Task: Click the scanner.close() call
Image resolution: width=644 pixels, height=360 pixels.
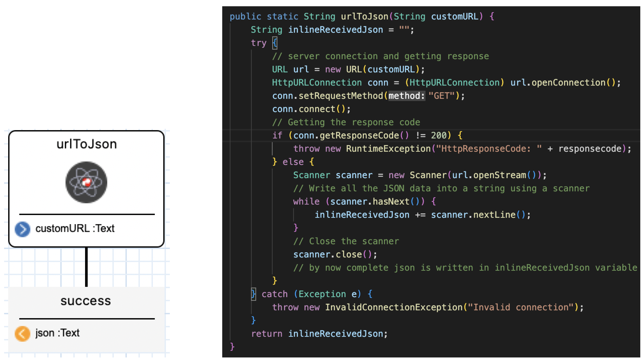Action: point(335,254)
